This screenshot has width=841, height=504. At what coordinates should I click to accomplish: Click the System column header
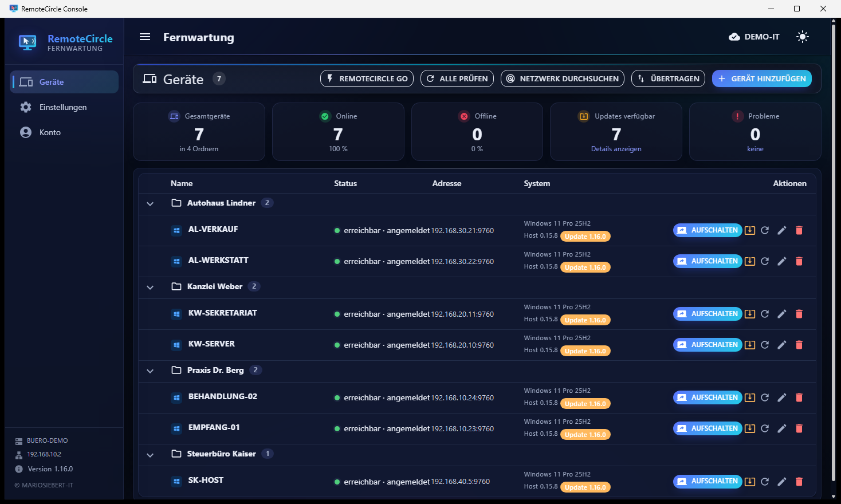coord(537,183)
